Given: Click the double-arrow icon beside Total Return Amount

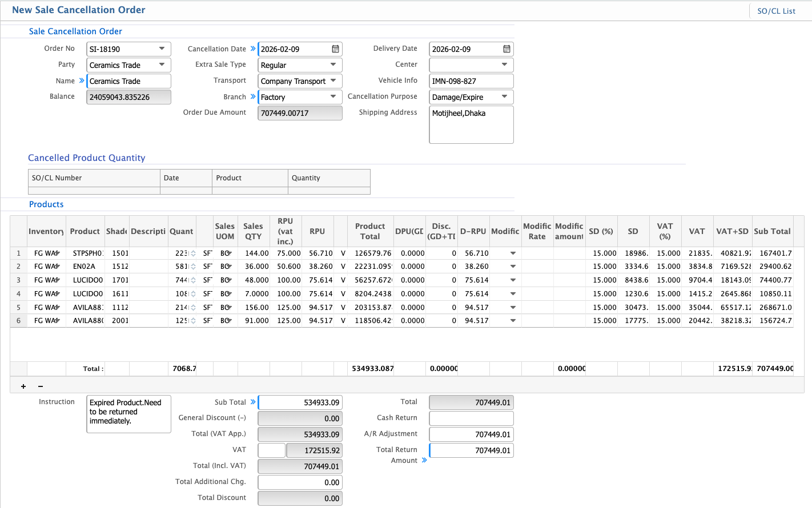Looking at the screenshot, I should [424, 460].
